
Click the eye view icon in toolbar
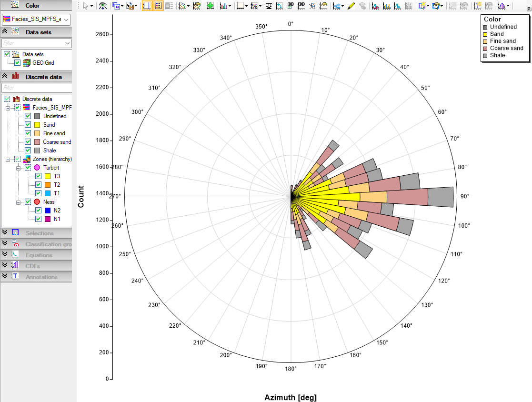pyautogui.click(x=102, y=6)
